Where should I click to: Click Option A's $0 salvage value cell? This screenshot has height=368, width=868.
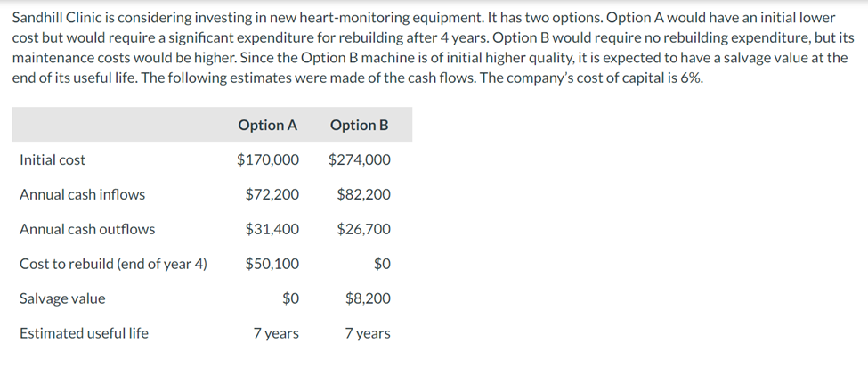(x=290, y=299)
